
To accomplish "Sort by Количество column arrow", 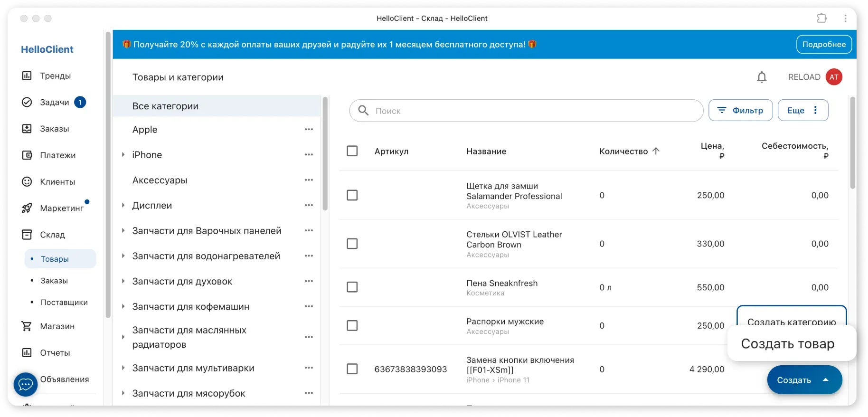I will pos(656,151).
